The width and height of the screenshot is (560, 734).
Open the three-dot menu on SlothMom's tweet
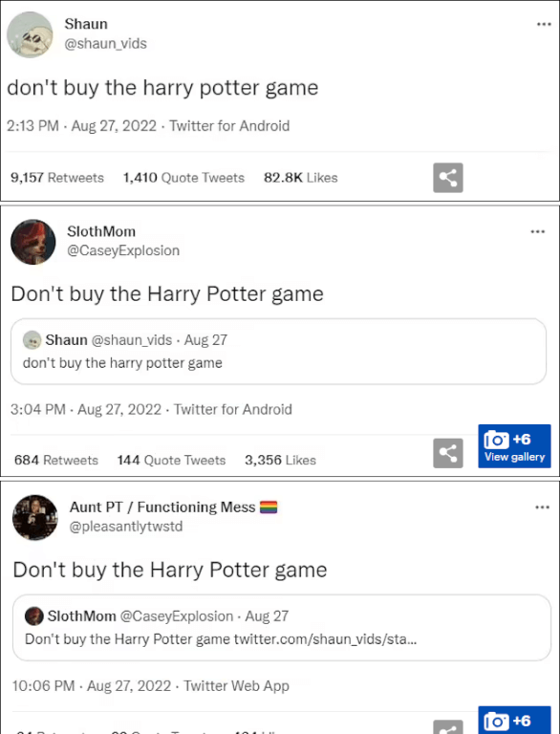tap(537, 231)
